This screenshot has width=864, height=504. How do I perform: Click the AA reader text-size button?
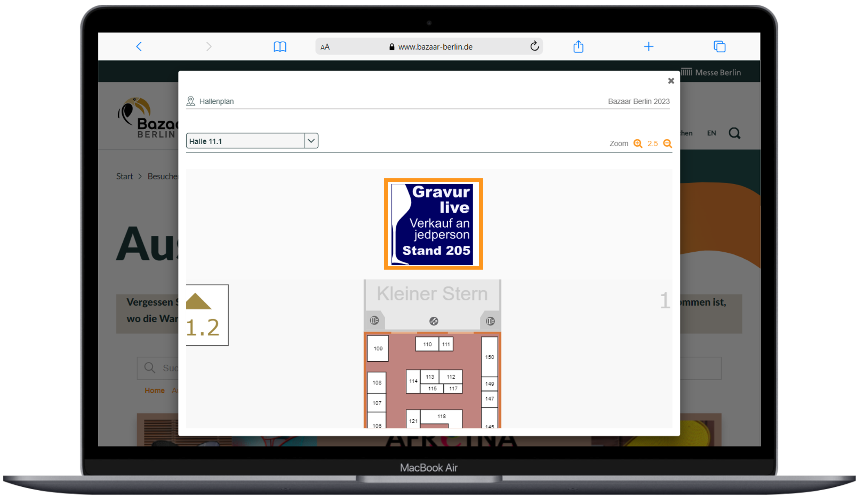(325, 47)
